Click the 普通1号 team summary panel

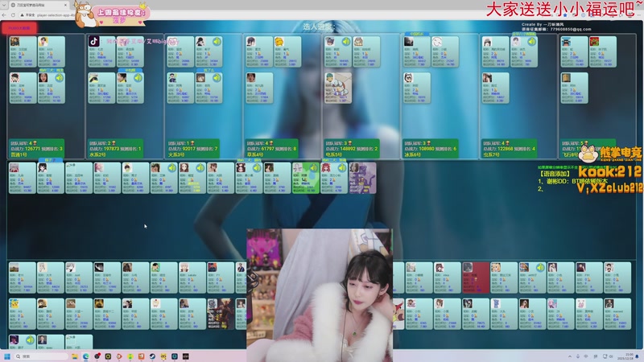[36, 149]
